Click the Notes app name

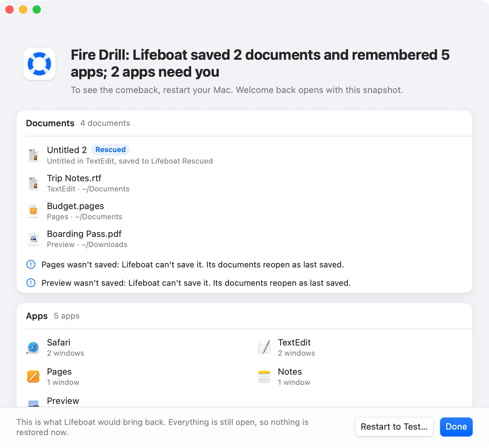[x=290, y=372]
